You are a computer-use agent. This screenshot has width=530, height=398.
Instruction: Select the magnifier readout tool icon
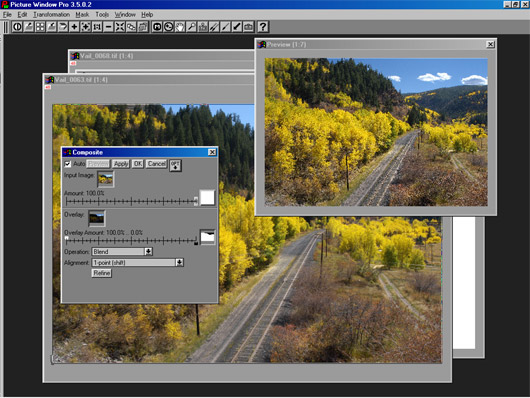click(x=191, y=27)
